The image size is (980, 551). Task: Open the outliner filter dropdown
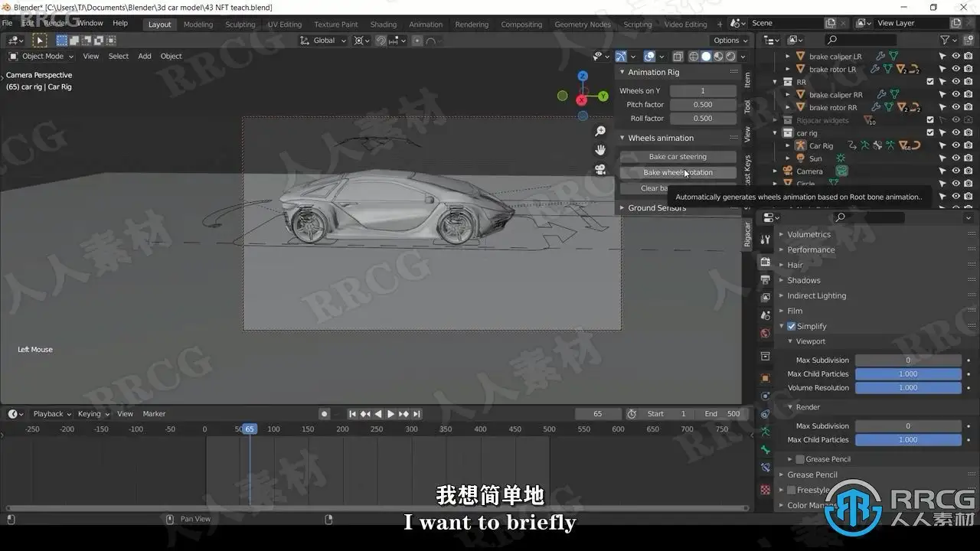tap(948, 40)
